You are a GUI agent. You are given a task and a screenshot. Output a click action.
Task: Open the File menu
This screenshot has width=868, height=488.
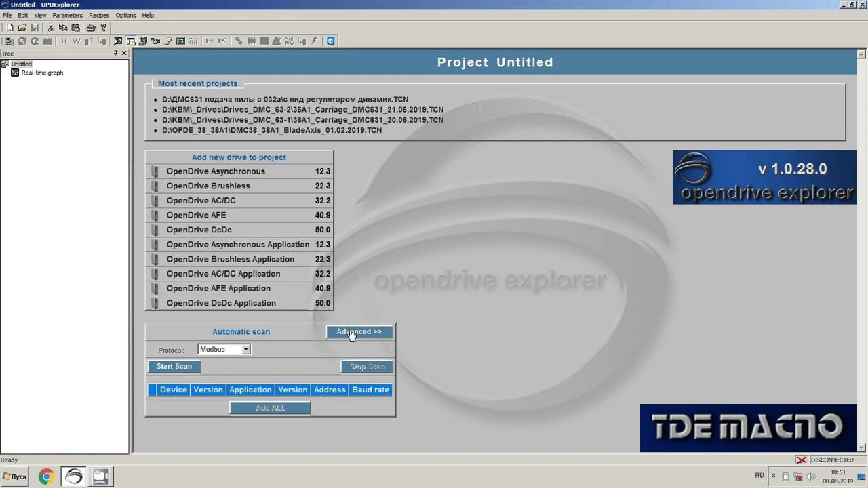coord(7,15)
